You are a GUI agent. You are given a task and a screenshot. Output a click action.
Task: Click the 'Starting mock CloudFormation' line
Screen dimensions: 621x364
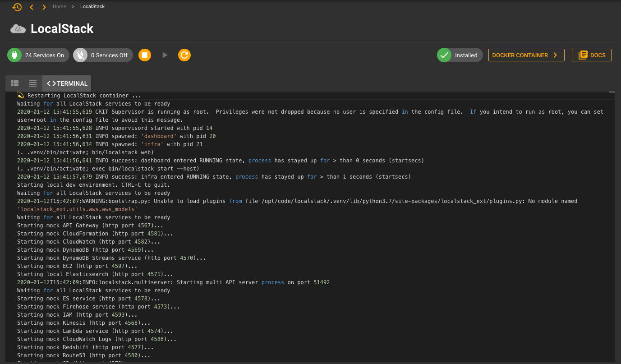tap(95, 234)
